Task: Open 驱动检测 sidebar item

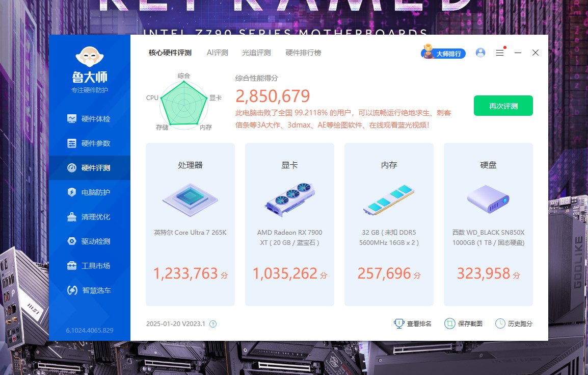Action: tap(90, 241)
